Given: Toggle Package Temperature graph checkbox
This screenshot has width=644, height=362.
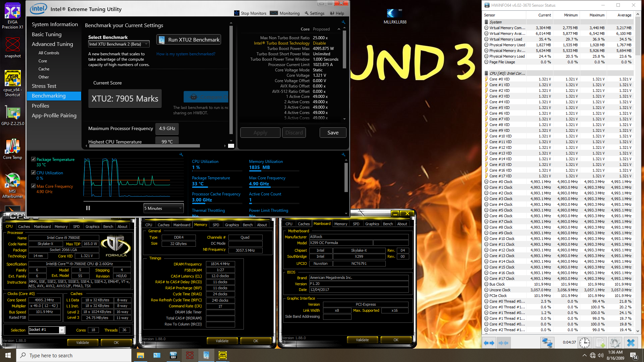Looking at the screenshot, I should pos(33,159).
